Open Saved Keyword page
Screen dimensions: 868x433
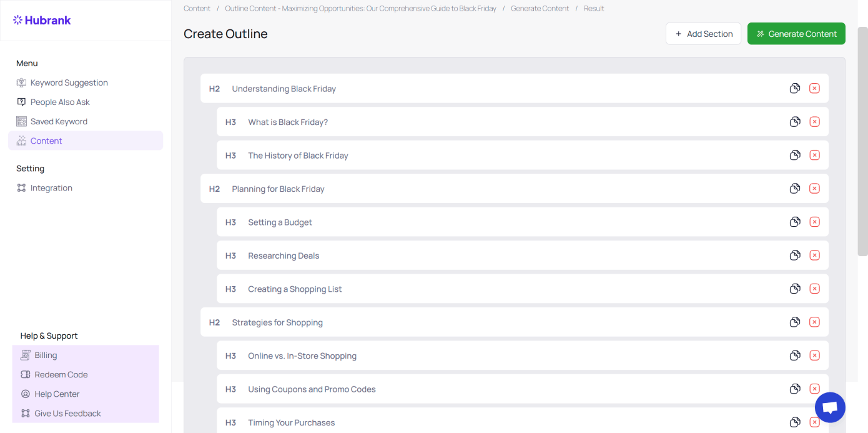(59, 121)
